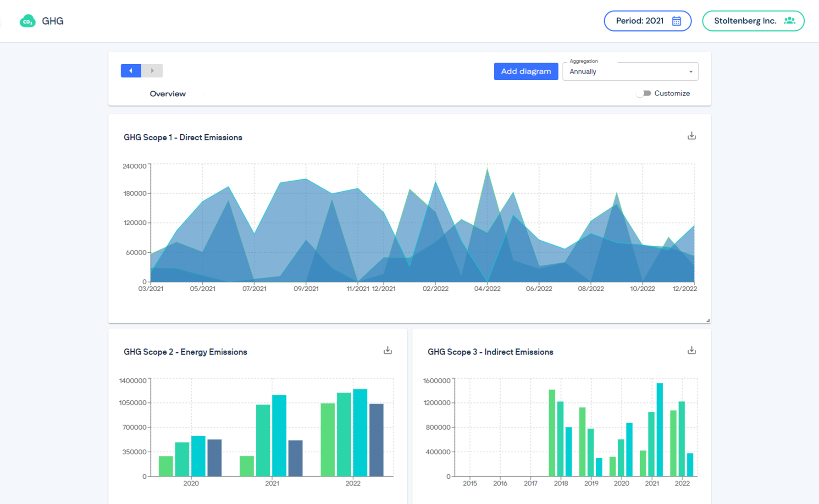The height and width of the screenshot is (504, 819).
Task: Open the Period: 2021 selector
Action: (x=647, y=21)
